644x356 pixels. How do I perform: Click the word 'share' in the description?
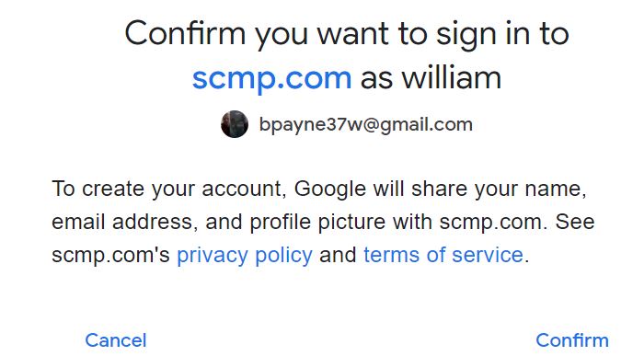click(x=440, y=189)
